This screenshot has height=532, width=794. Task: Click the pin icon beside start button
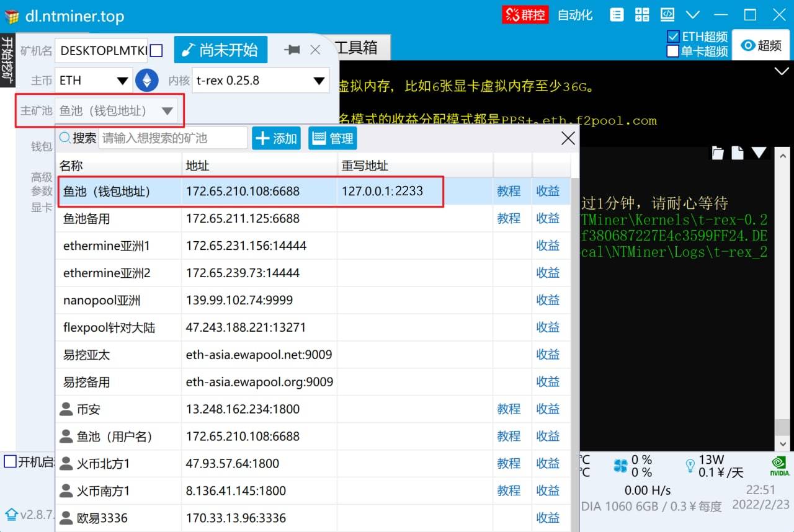point(291,50)
